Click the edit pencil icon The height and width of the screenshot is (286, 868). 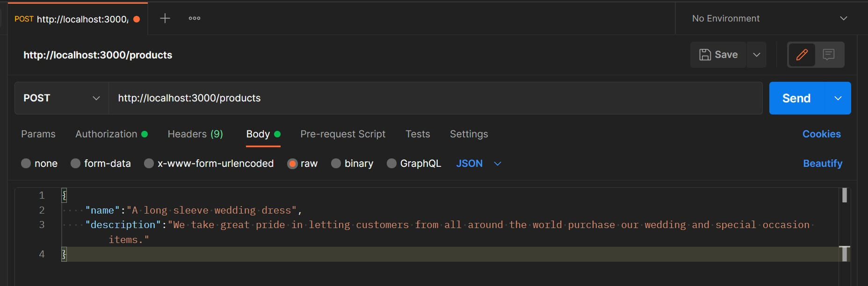click(802, 55)
